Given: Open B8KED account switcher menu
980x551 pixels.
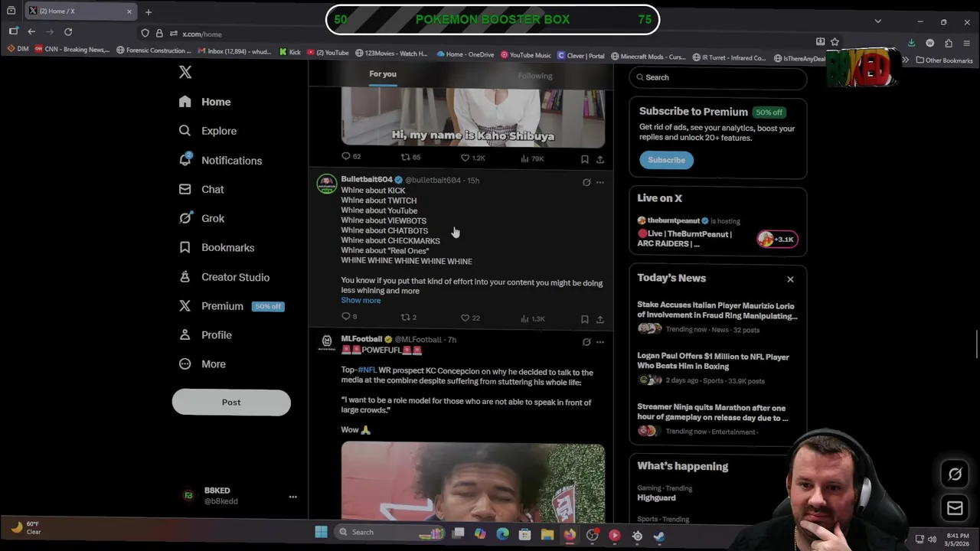Looking at the screenshot, I should coord(240,496).
